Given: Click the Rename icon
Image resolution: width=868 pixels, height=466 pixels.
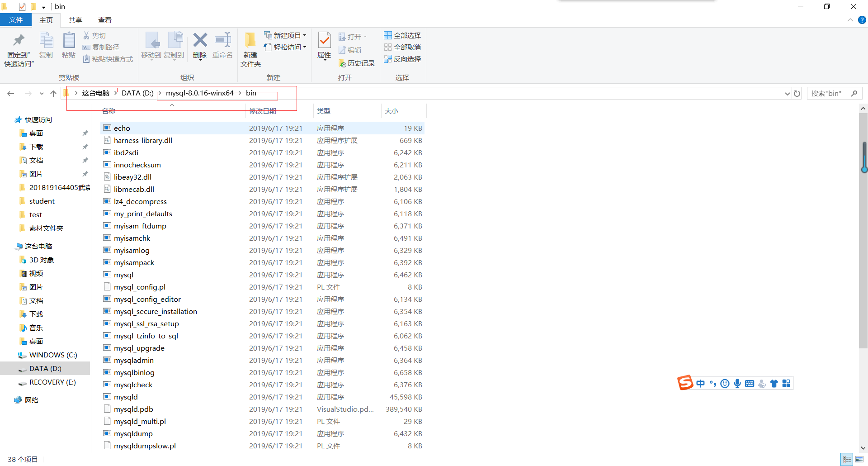Looking at the screenshot, I should pos(223,40).
